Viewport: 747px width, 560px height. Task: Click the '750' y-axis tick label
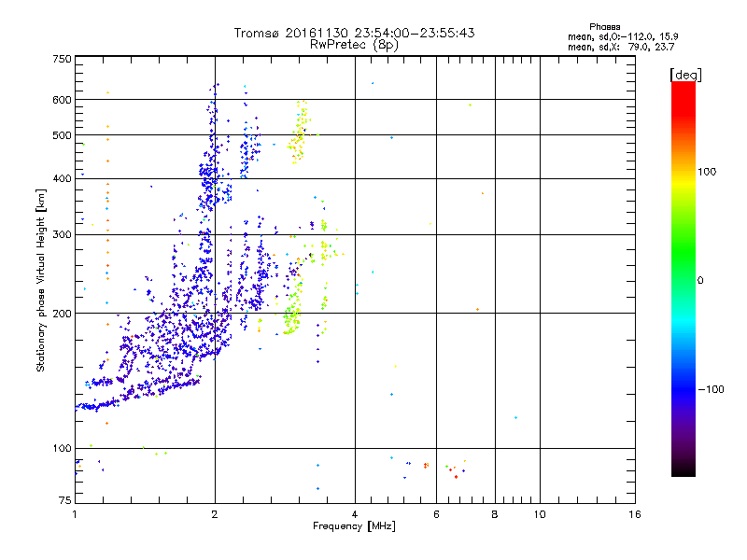click(62, 59)
